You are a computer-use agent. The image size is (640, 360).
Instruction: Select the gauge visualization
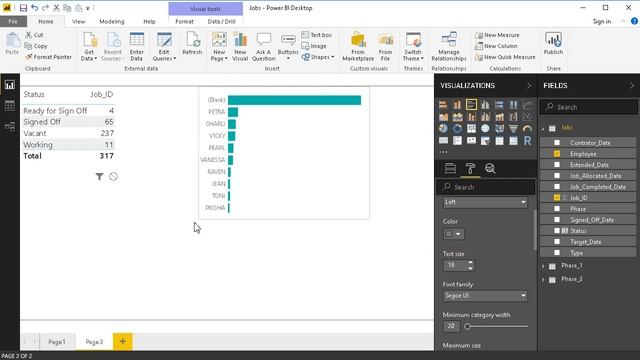click(527, 129)
